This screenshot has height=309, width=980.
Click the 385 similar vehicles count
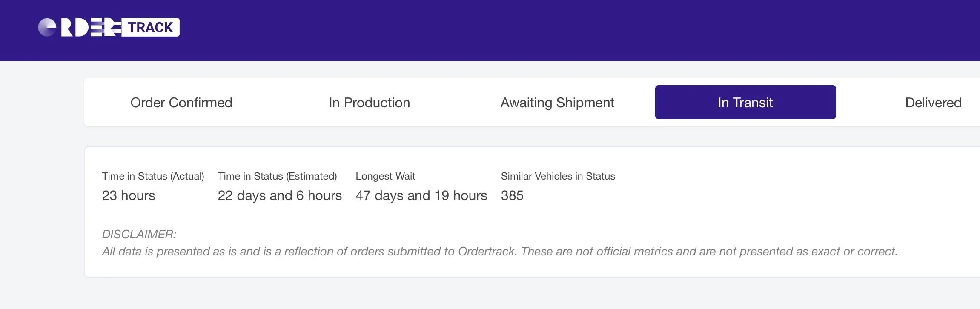512,195
